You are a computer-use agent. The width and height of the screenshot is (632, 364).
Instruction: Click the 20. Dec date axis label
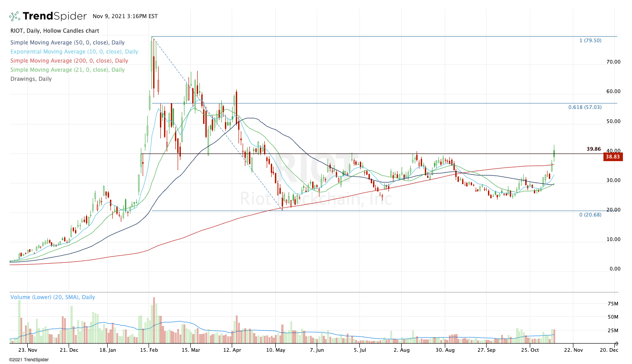point(609,350)
